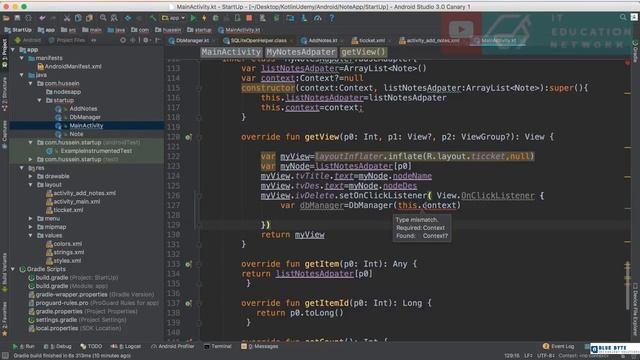Click MainActivity.kt in the navigation bar
The height and width of the screenshot is (360, 640).
coord(239,30)
